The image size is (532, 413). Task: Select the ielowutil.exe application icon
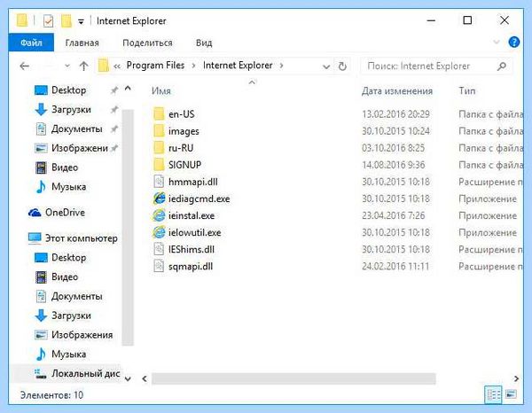(x=159, y=232)
